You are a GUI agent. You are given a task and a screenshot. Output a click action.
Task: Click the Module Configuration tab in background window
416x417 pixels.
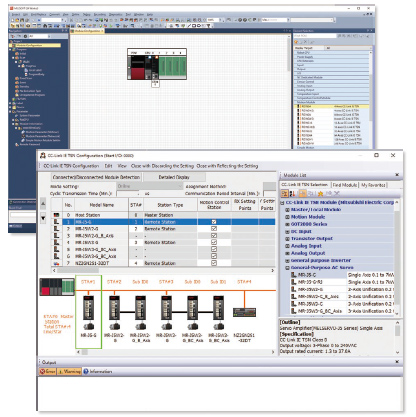[x=87, y=31]
